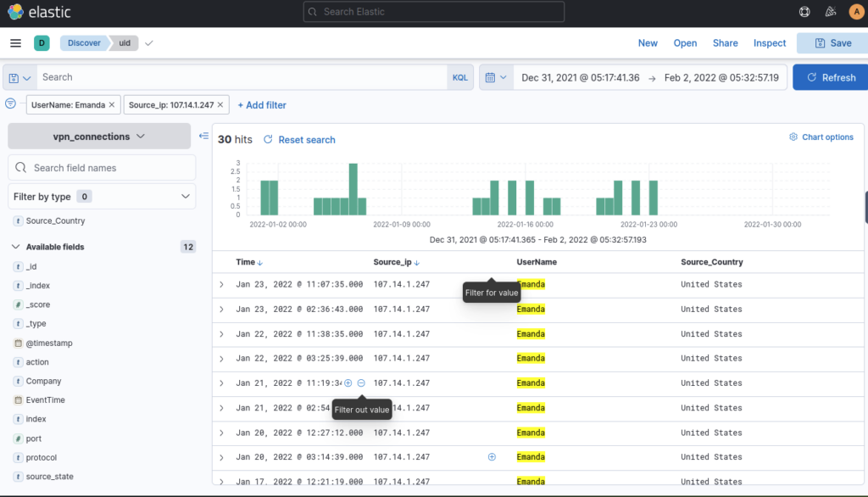
Task: Open the user avatar A menu
Action: (x=856, y=12)
